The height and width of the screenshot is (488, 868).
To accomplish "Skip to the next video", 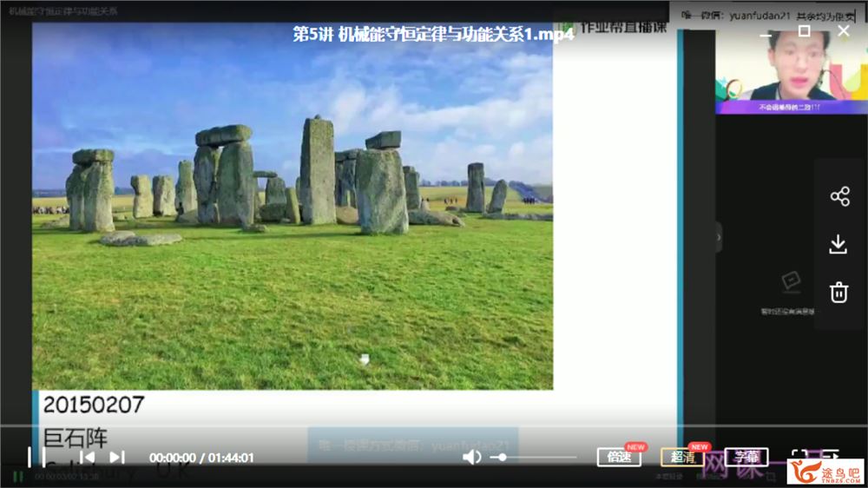I will click(116, 458).
